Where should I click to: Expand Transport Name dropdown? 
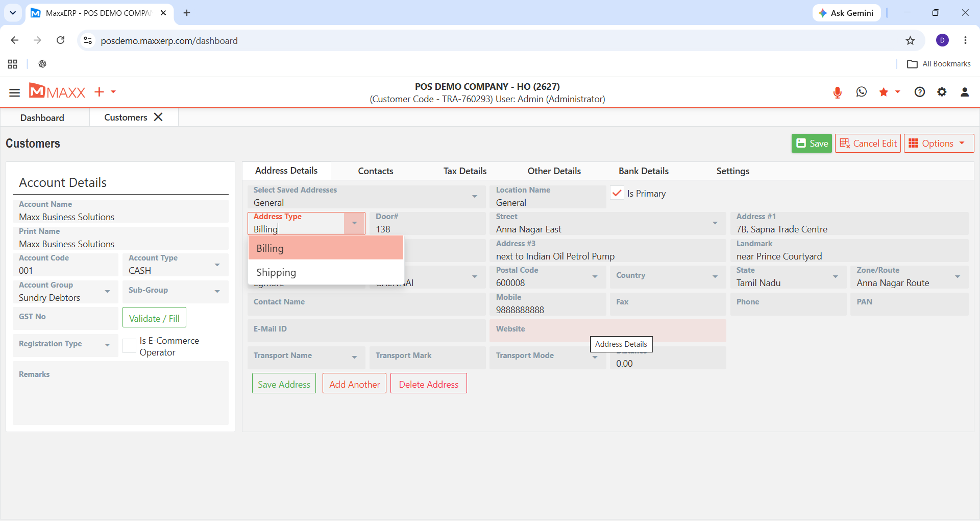[354, 358]
